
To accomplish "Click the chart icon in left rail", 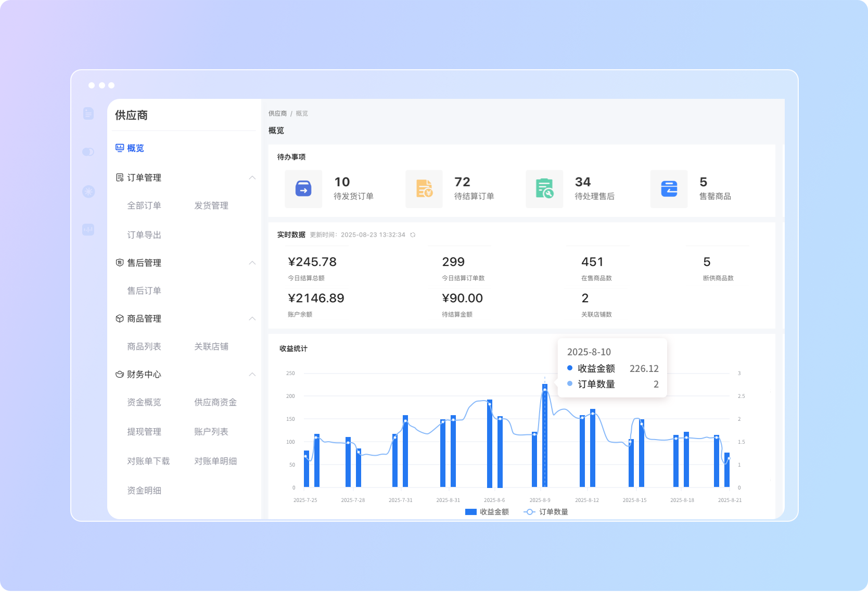I will pos(88,229).
